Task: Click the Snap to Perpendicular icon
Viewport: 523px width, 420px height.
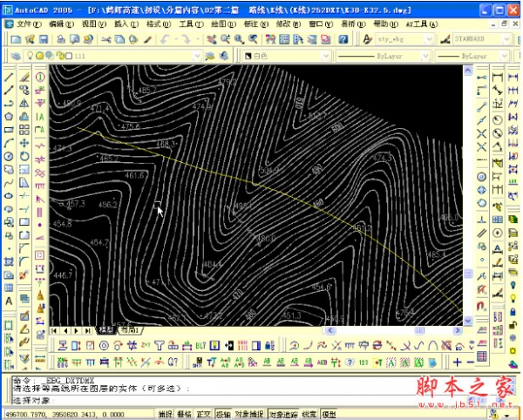Action: point(482,220)
